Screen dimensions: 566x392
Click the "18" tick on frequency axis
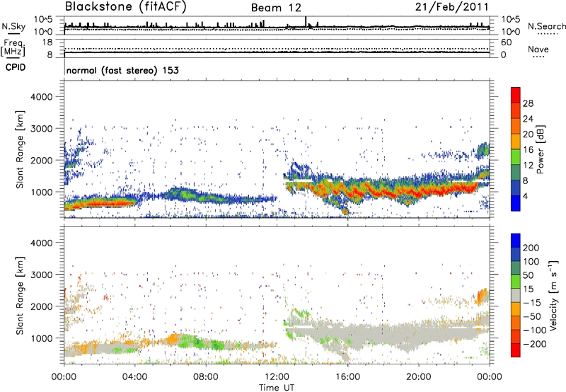(x=47, y=42)
